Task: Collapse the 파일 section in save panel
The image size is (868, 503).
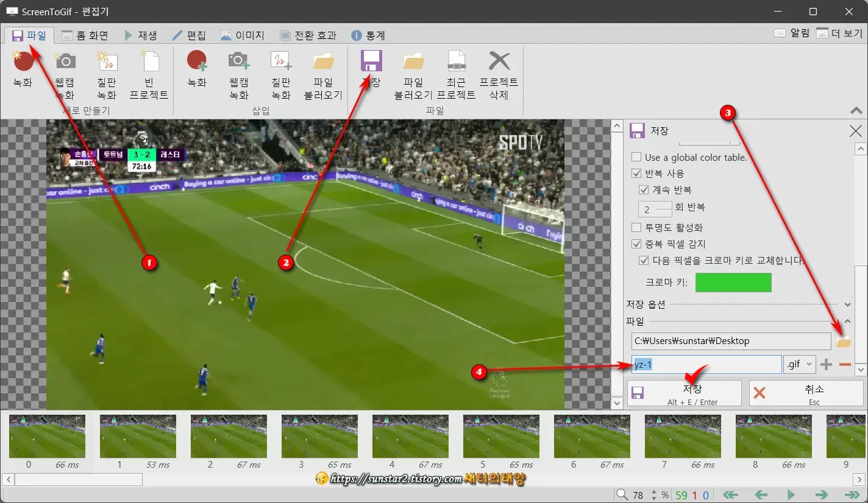Action: coord(847,321)
